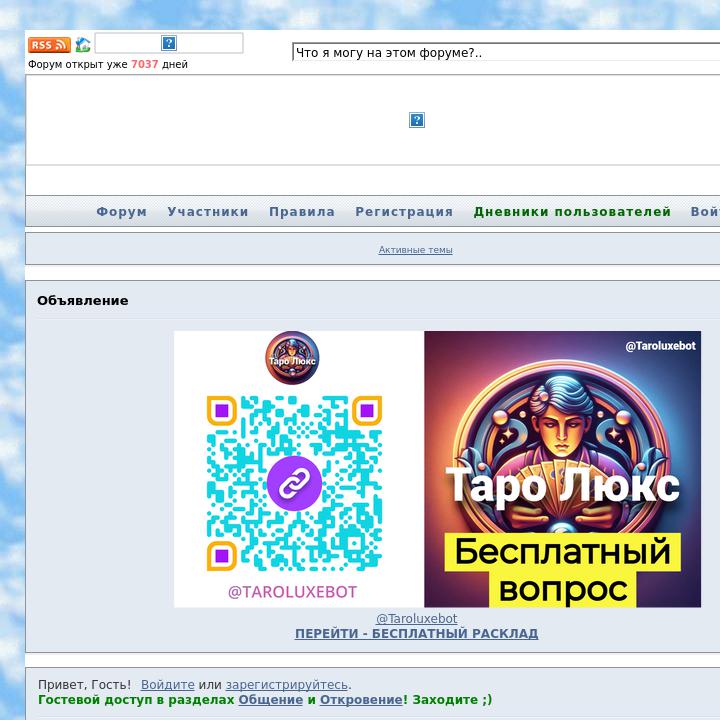Click the Taro Lux QR code image
This screenshot has width=720, height=720.
point(294,483)
